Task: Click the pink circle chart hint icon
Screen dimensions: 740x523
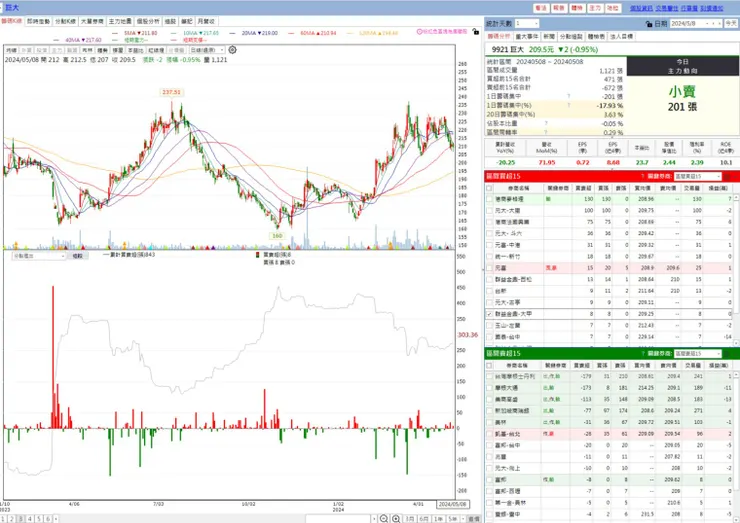Action: [419, 32]
